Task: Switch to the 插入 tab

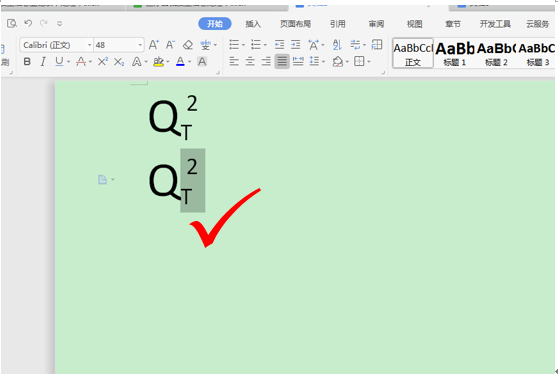Action: tap(253, 24)
